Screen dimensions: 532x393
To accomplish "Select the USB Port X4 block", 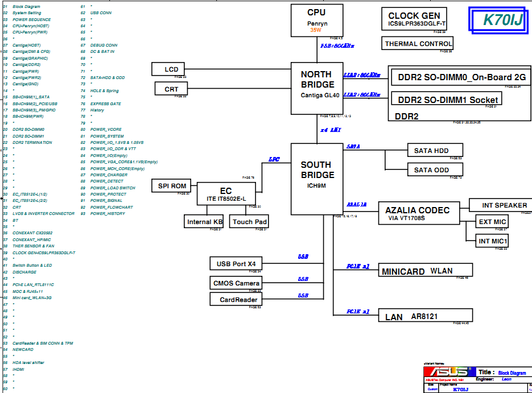I will pyautogui.click(x=236, y=263).
